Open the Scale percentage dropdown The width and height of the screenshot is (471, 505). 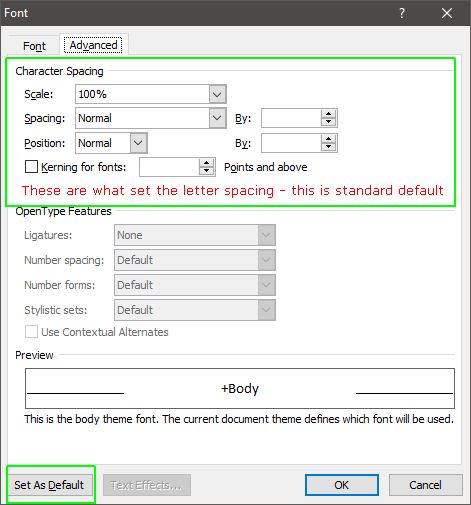217,94
